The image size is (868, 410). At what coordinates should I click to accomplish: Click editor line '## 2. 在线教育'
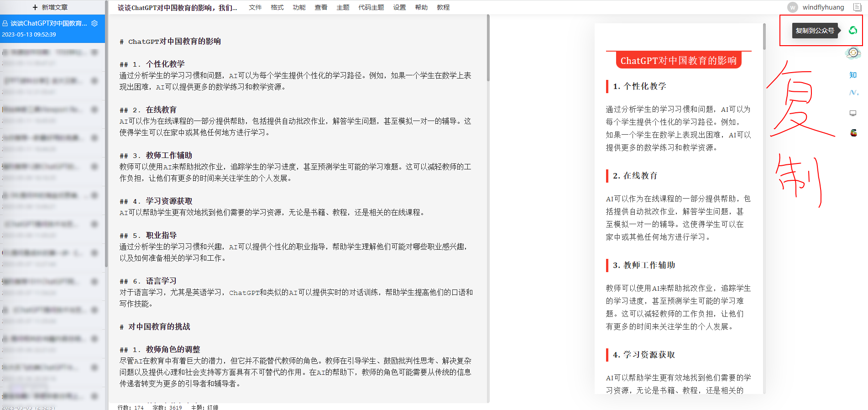pyautogui.click(x=148, y=110)
